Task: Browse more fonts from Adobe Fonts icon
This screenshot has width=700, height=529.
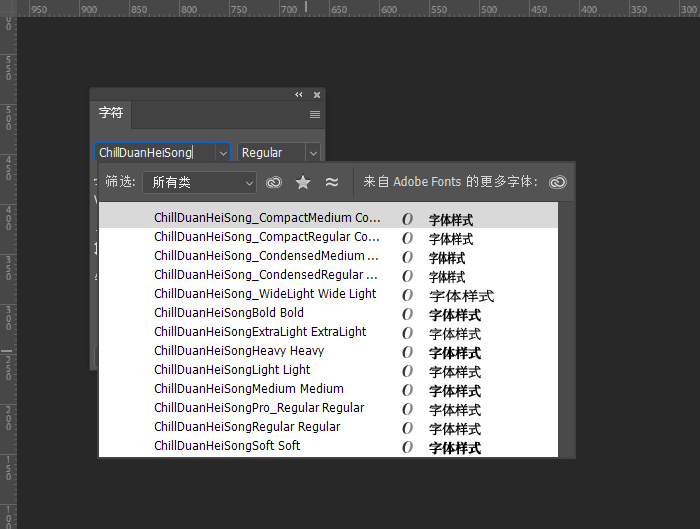Action: pyautogui.click(x=558, y=182)
